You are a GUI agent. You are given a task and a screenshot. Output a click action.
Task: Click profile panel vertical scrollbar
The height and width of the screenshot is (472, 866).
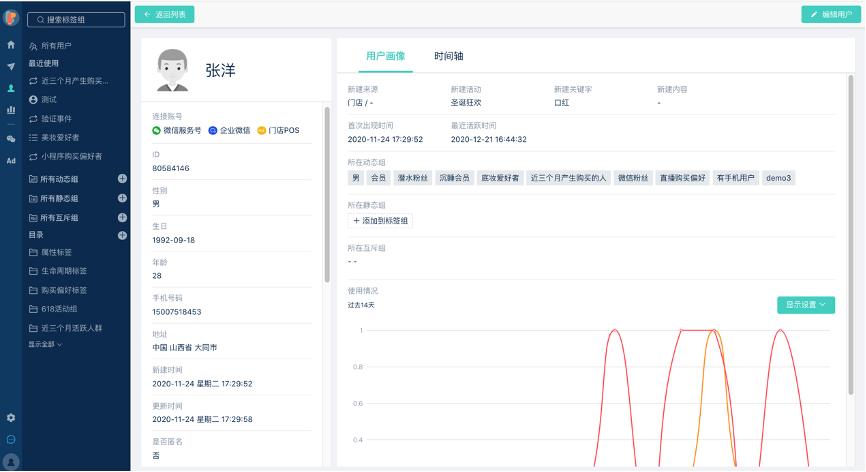point(327,194)
